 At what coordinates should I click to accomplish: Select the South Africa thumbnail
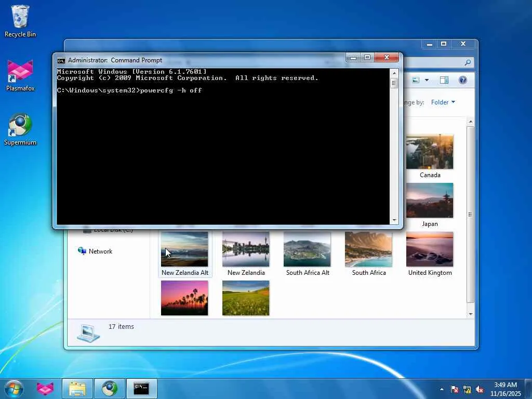point(368,249)
